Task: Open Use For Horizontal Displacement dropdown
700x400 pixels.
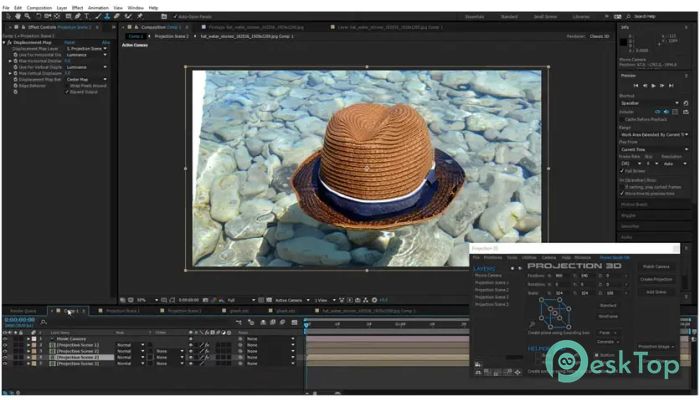Action: coord(87,54)
